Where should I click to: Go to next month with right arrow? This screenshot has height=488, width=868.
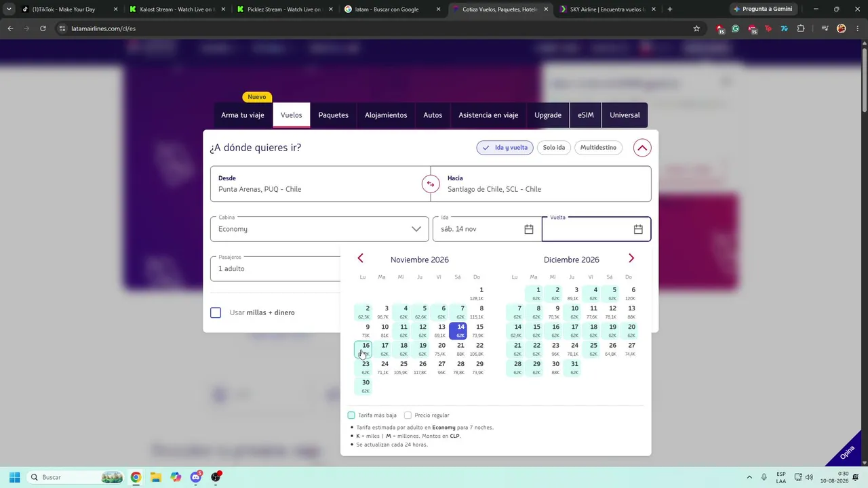tap(631, 258)
